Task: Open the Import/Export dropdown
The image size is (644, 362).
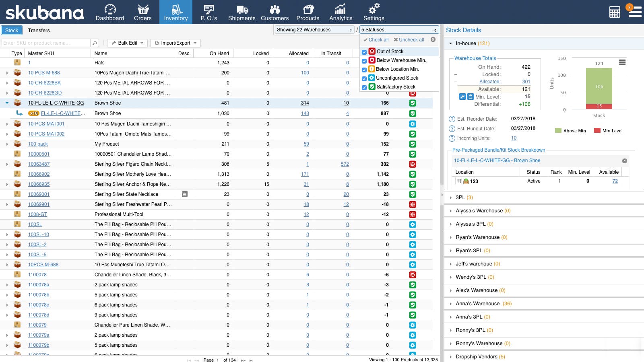Action: click(175, 43)
